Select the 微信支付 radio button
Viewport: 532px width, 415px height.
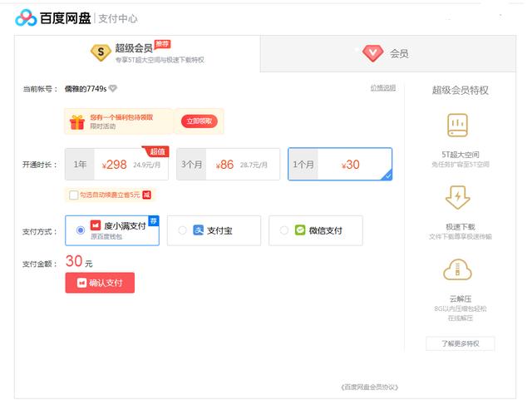284,230
